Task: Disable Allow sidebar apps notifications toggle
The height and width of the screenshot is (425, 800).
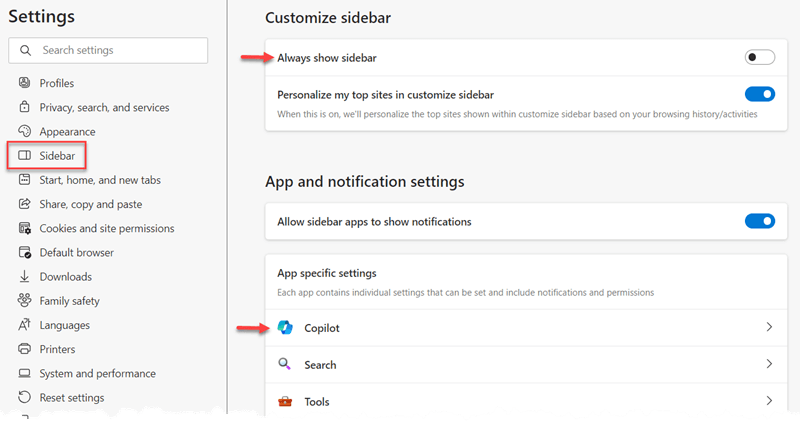Action: point(759,221)
